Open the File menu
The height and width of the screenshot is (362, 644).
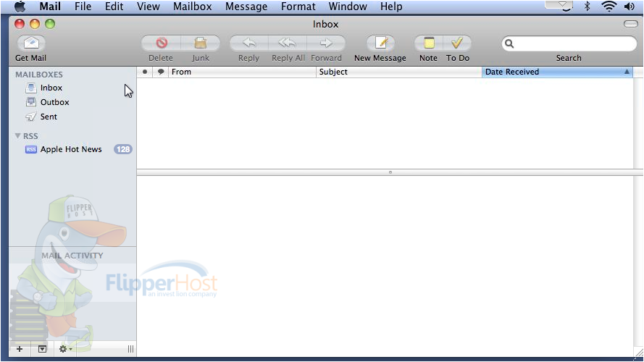(83, 7)
